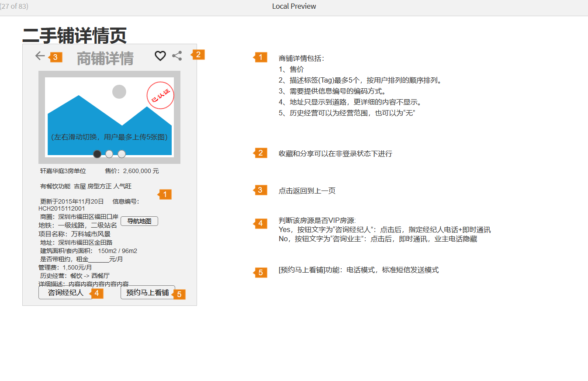Image resolution: width=588 pixels, height=381 pixels.
Task: Select the filled first carousel indicator dot
Action: point(97,154)
